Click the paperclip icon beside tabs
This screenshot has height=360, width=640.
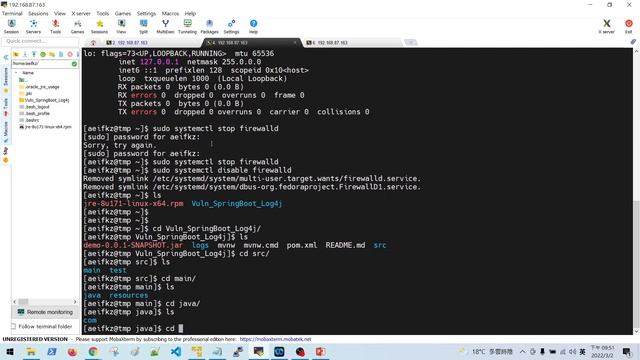(x=633, y=42)
